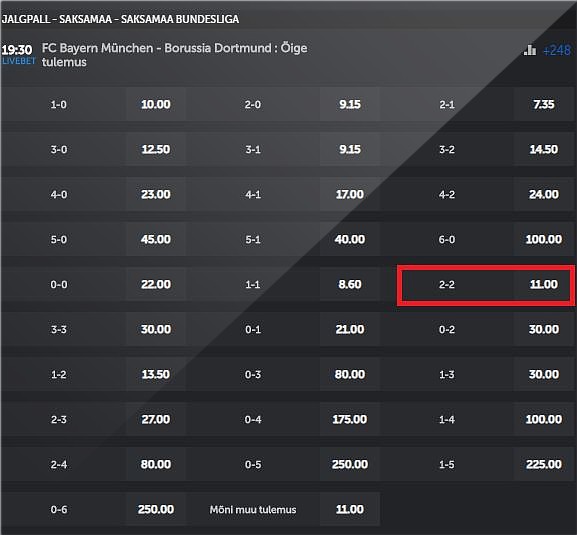Select 1-2 score at odds 13.50
Screen dimensions: 577x535
pos(156,374)
